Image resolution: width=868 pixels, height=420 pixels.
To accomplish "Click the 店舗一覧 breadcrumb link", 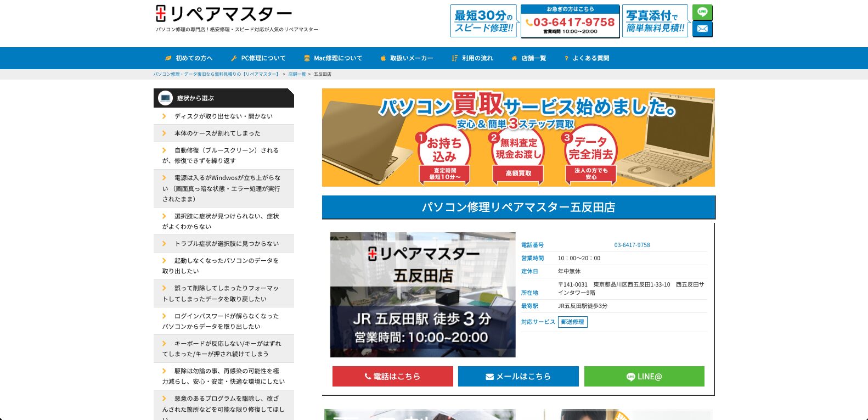I will click(297, 74).
